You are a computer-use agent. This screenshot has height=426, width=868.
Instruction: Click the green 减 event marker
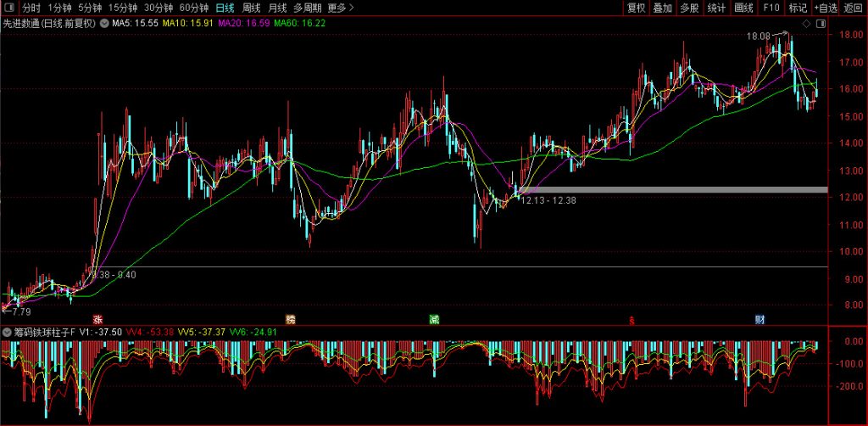[434, 319]
